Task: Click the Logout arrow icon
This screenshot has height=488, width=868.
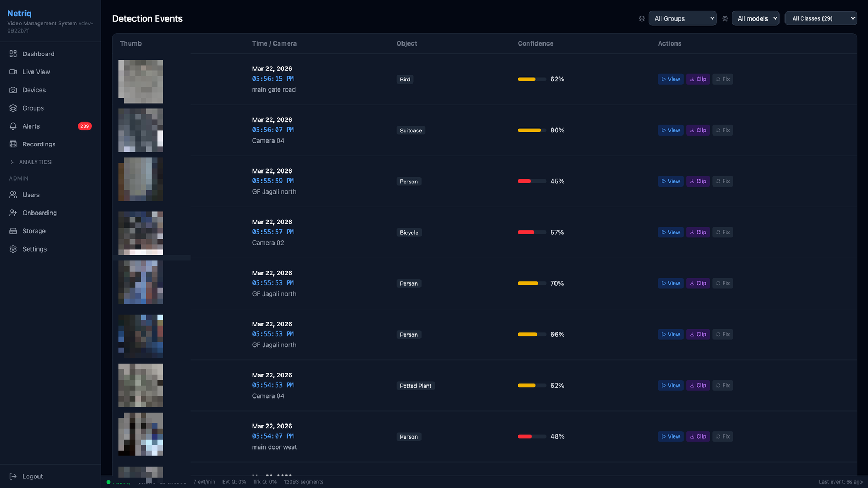Action: pyautogui.click(x=13, y=476)
